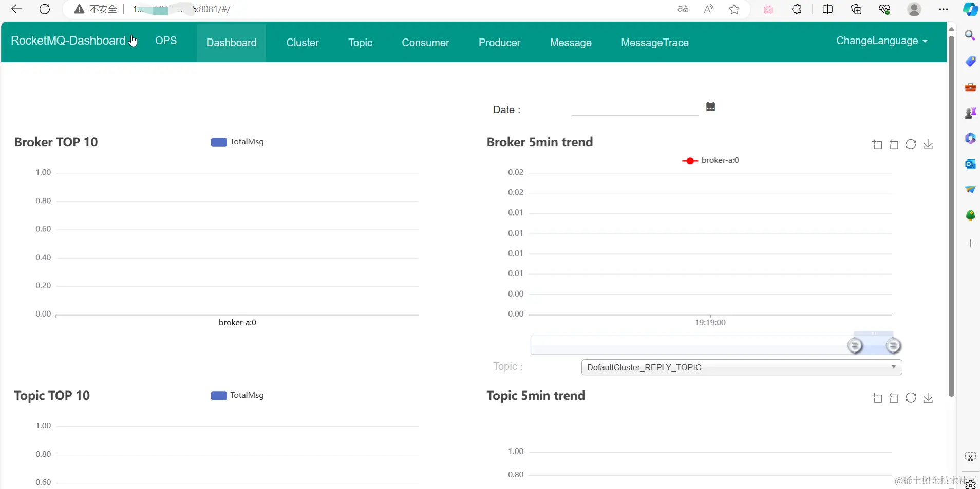Open the sidebar tools briefcase icon

[970, 87]
